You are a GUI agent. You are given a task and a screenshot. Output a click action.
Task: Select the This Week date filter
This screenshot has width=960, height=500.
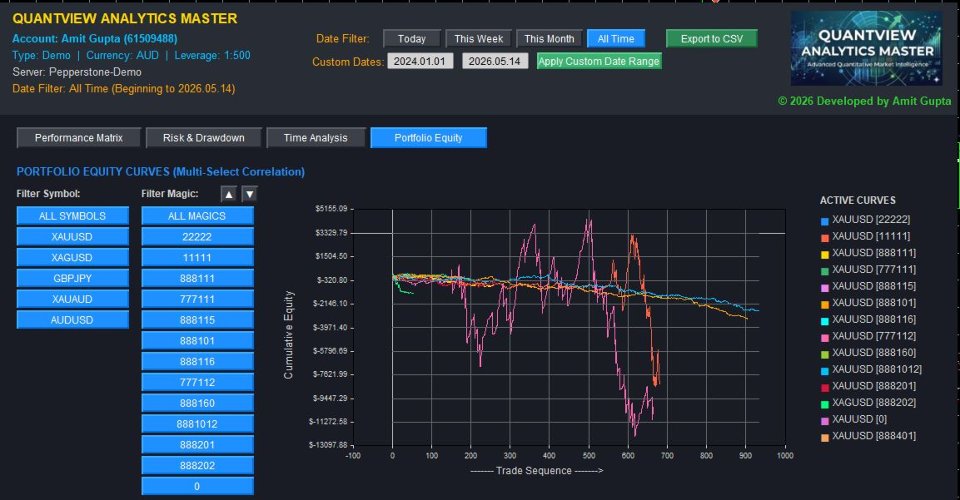[478, 39]
